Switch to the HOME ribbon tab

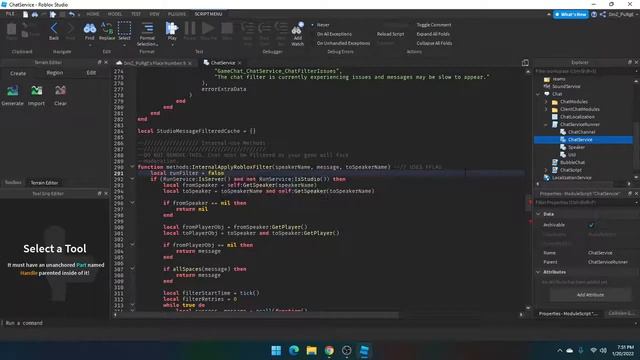tap(93, 14)
